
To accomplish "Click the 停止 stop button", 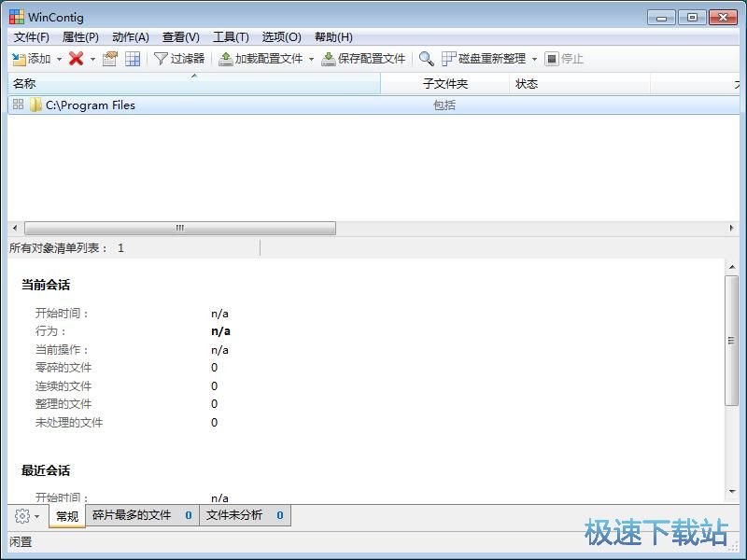I will [x=564, y=59].
